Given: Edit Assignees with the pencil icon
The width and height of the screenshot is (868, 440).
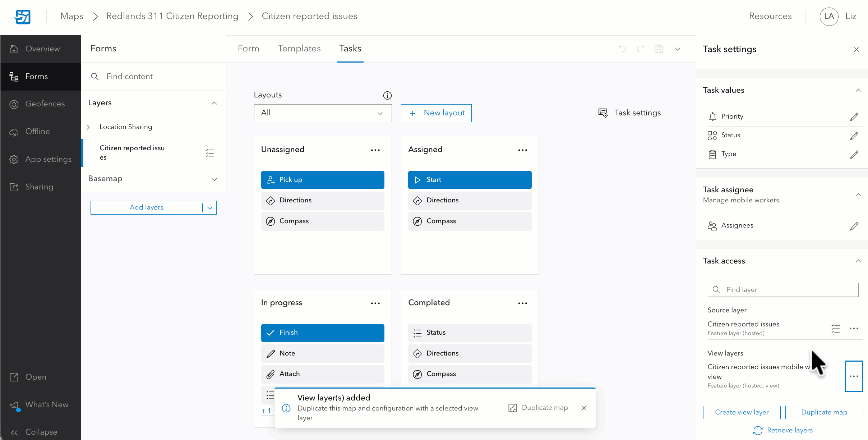Looking at the screenshot, I should tap(855, 226).
